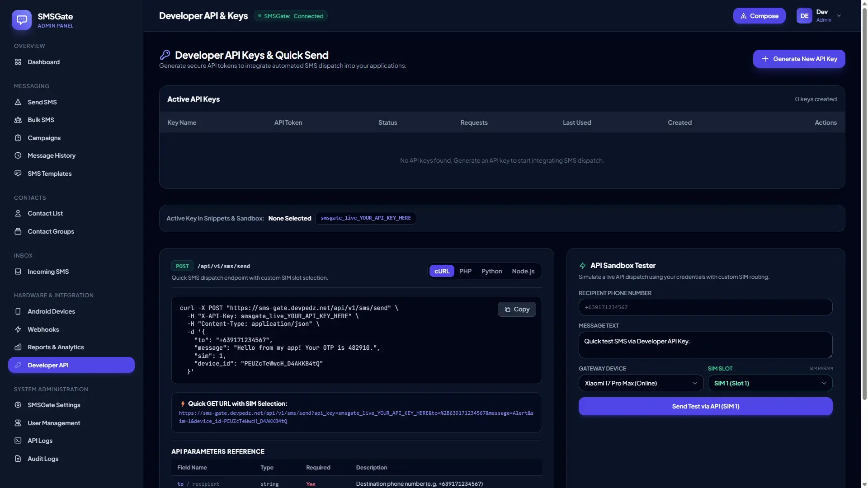This screenshot has width=868, height=488.
Task: Click the Key Name column header
Action: [x=182, y=122]
